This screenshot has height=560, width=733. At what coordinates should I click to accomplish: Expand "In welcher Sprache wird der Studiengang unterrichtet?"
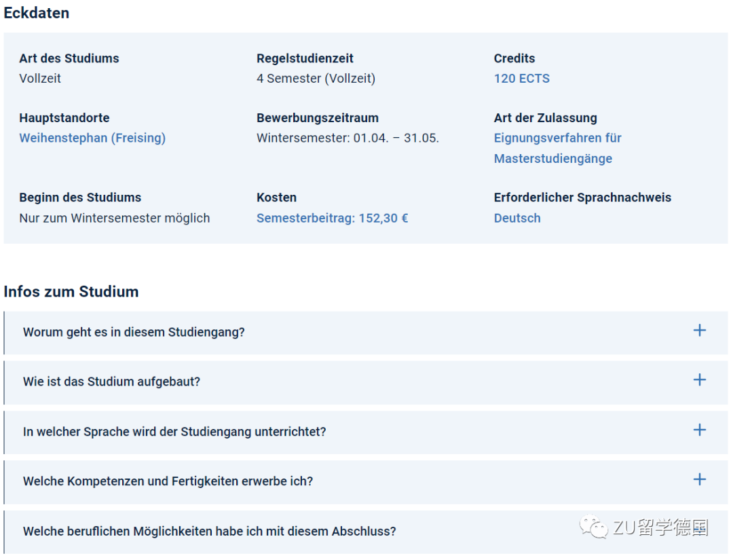coord(174,432)
